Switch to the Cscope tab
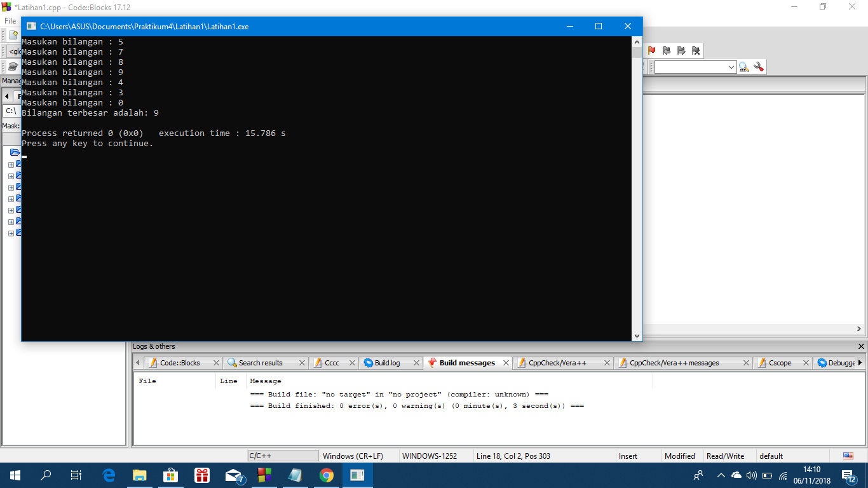 (780, 363)
